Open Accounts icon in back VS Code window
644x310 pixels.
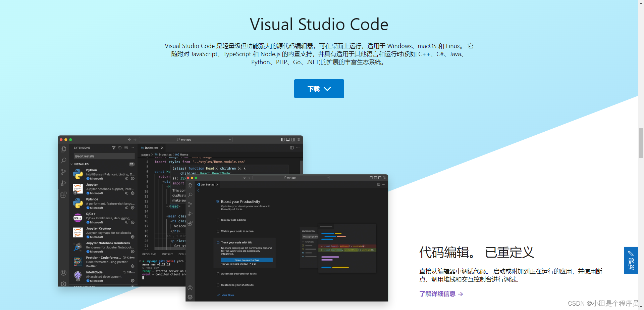(x=63, y=273)
